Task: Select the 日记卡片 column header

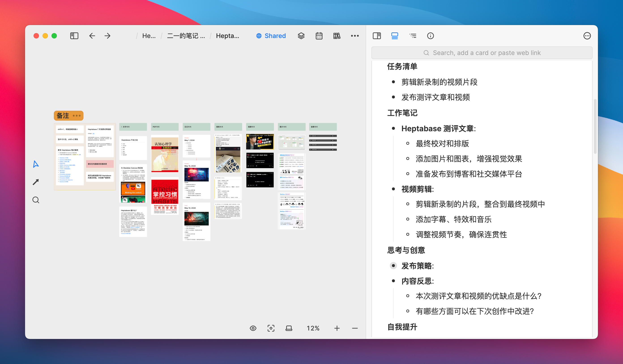Action: point(196,127)
